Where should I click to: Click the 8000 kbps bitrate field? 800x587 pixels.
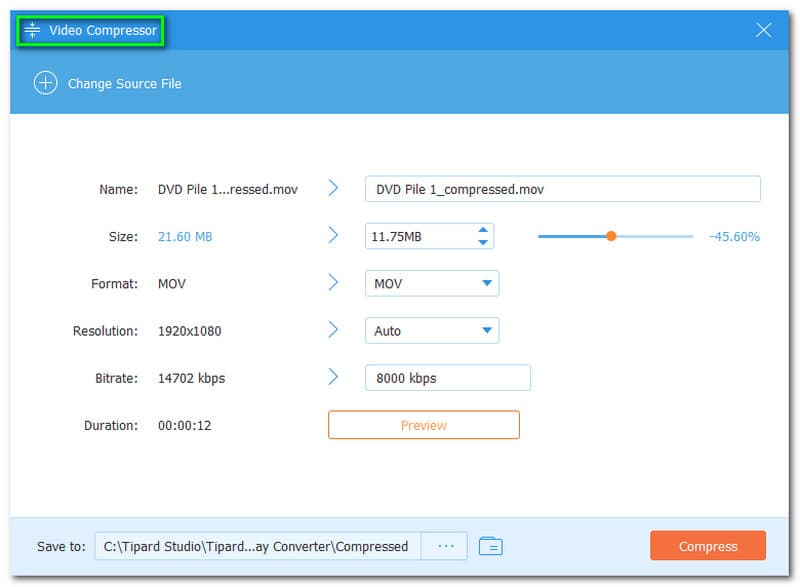(x=447, y=378)
